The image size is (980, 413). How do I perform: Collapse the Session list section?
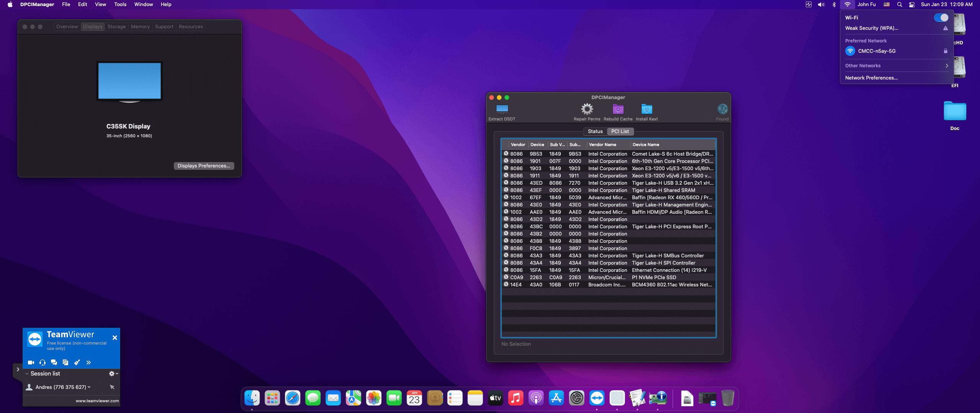point(27,374)
